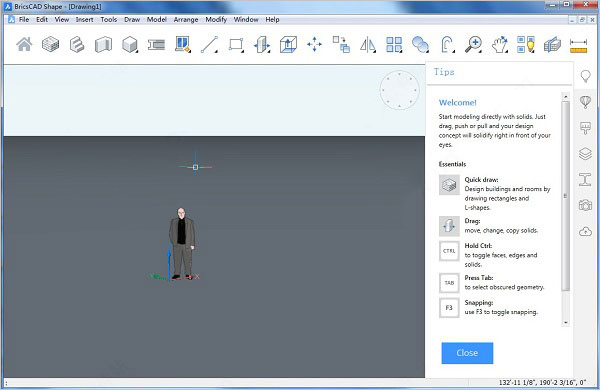Select the Drag tool in the toolbar
Image resolution: width=600 pixels, height=390 pixels.
tap(262, 44)
